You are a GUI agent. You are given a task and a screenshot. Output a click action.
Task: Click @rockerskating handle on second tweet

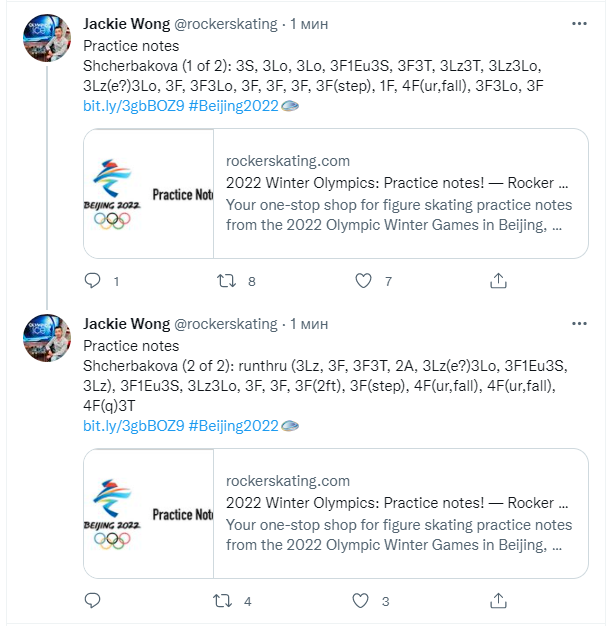click(226, 324)
